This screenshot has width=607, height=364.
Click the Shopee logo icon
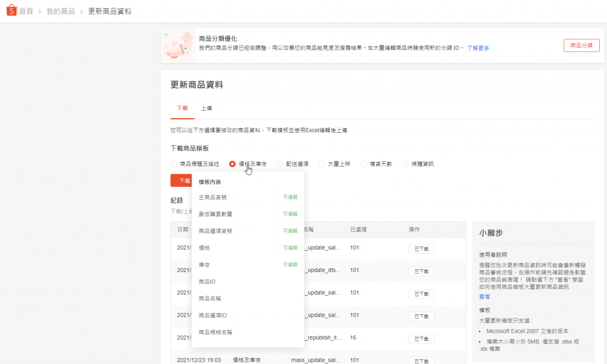click(10, 11)
